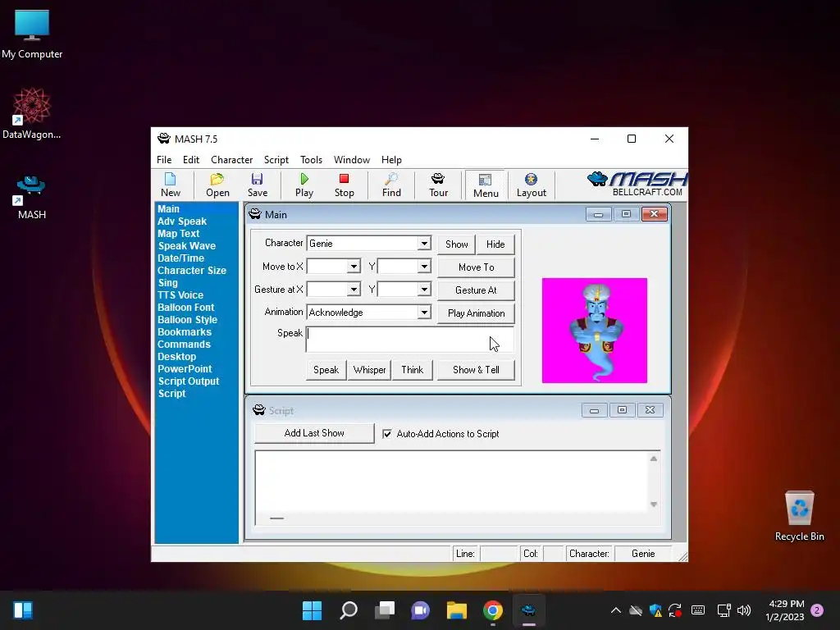
Task: Click the Show & Tell button
Action: click(476, 370)
